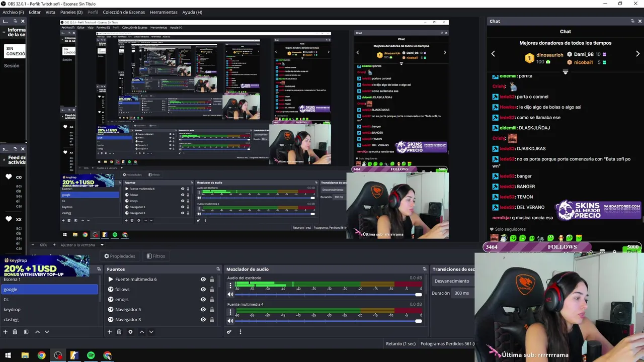Hide the follows source
644x362 pixels.
click(x=203, y=290)
